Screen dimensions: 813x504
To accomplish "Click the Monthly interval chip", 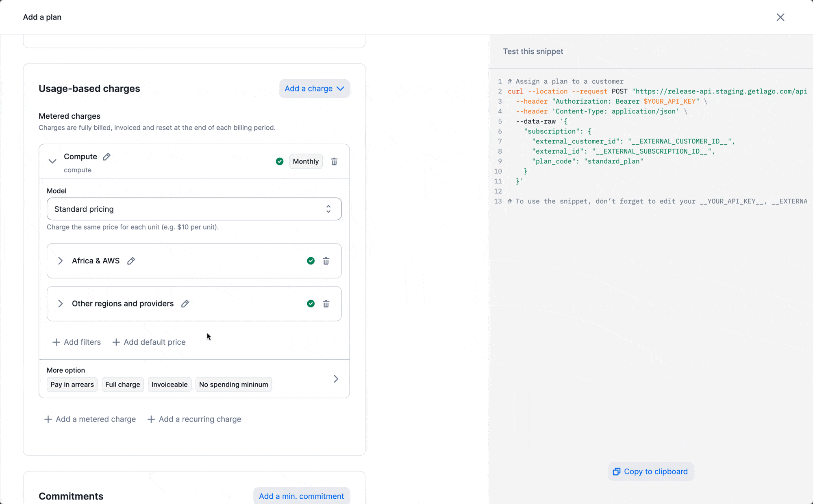I will click(306, 161).
